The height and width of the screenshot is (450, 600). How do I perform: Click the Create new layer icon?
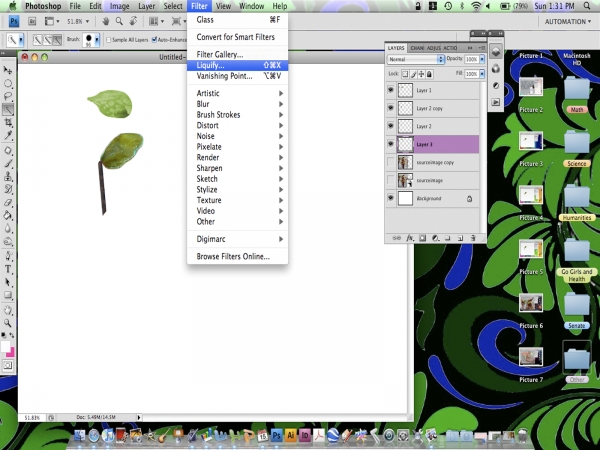(460, 238)
